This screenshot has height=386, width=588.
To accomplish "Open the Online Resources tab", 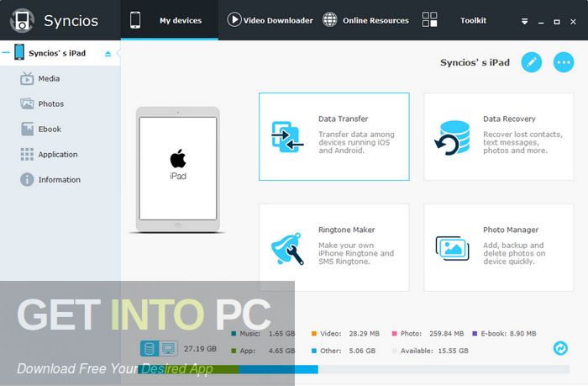I will pos(365,20).
